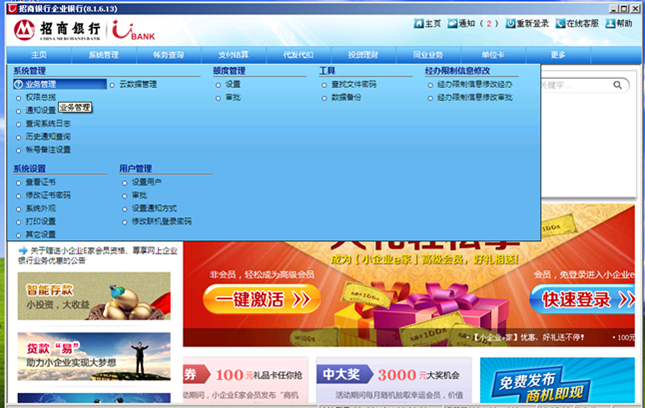Open the 免费发布商机即现 banner
The height and width of the screenshot is (408, 645).
[x=557, y=380]
